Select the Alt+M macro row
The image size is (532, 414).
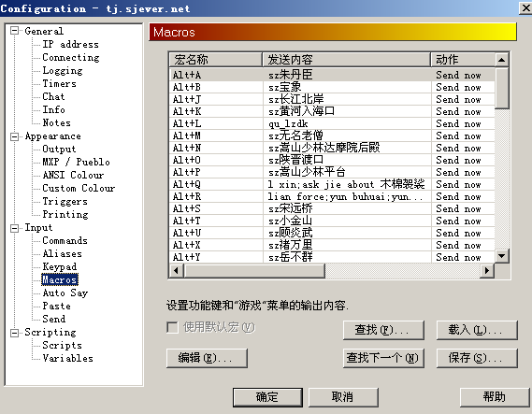pos(332,136)
